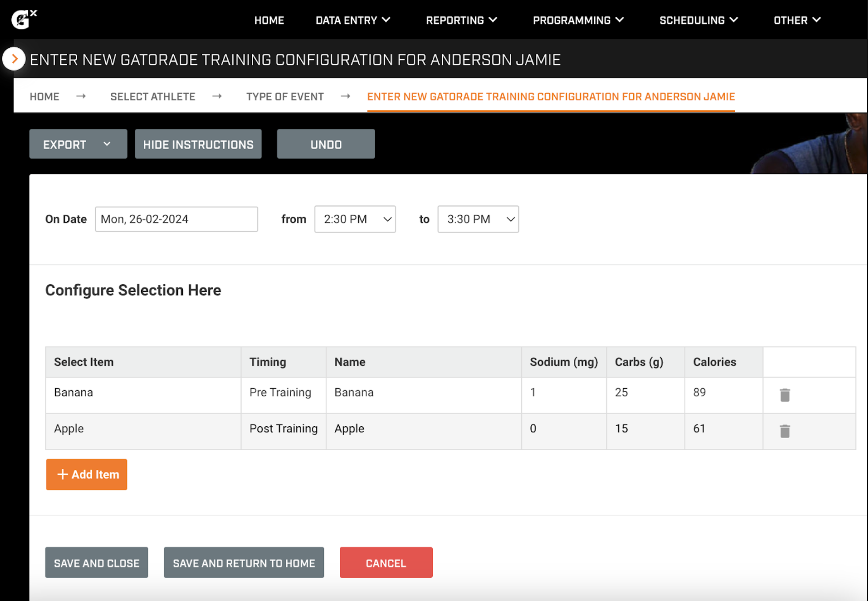Expand the Reporting menu
Image resolution: width=868 pixels, height=601 pixels.
tap(461, 20)
